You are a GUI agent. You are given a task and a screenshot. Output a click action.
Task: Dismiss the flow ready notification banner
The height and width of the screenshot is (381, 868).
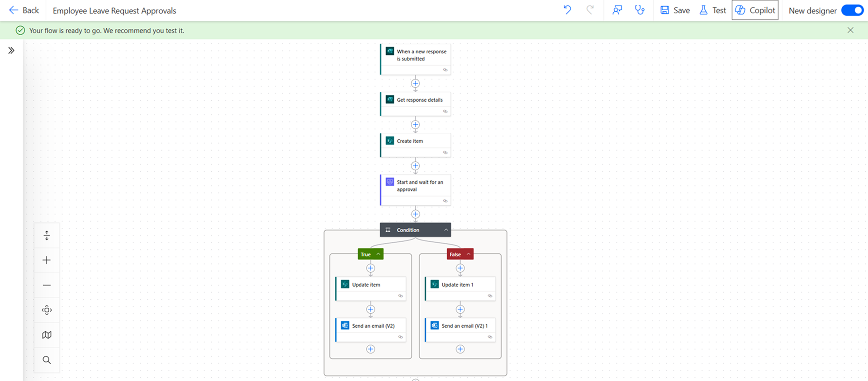coord(850,30)
